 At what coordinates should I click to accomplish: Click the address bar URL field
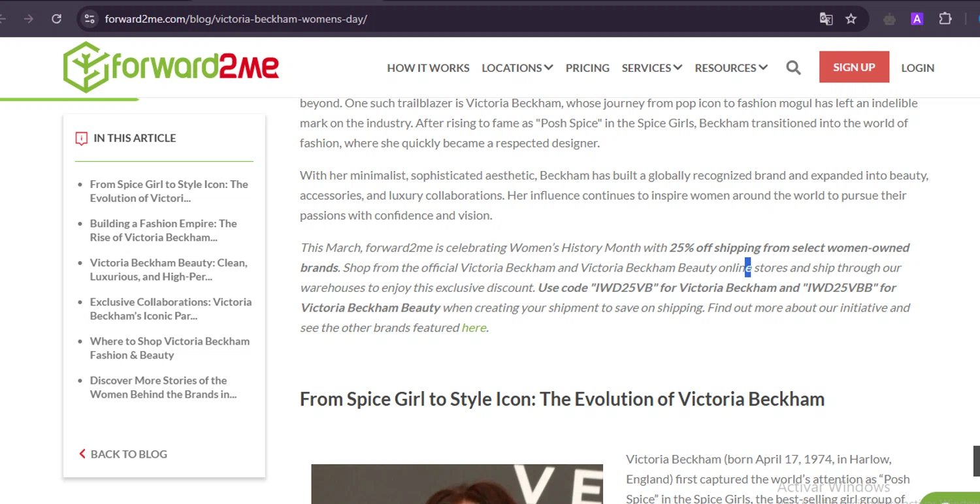(457, 19)
